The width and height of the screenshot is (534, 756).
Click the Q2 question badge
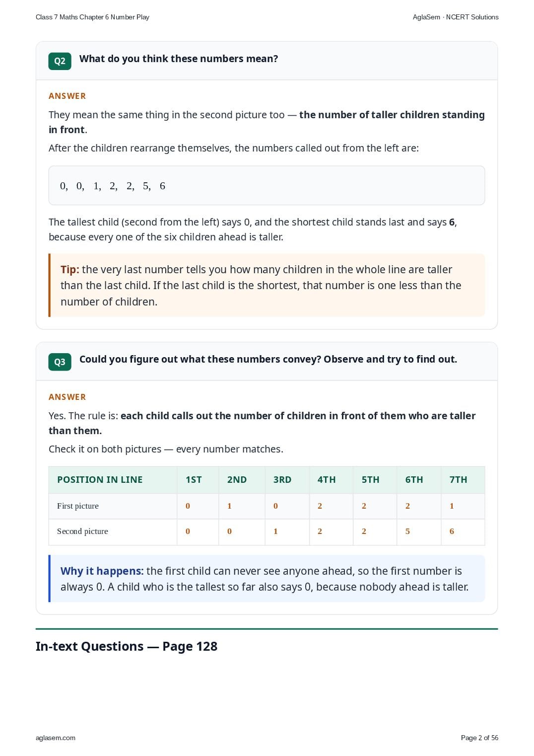point(60,61)
